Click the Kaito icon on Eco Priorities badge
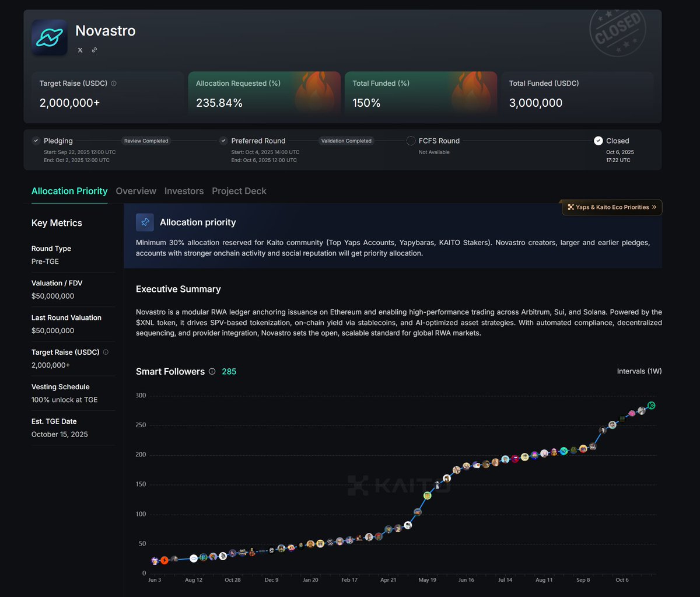This screenshot has width=700, height=597. tap(571, 207)
